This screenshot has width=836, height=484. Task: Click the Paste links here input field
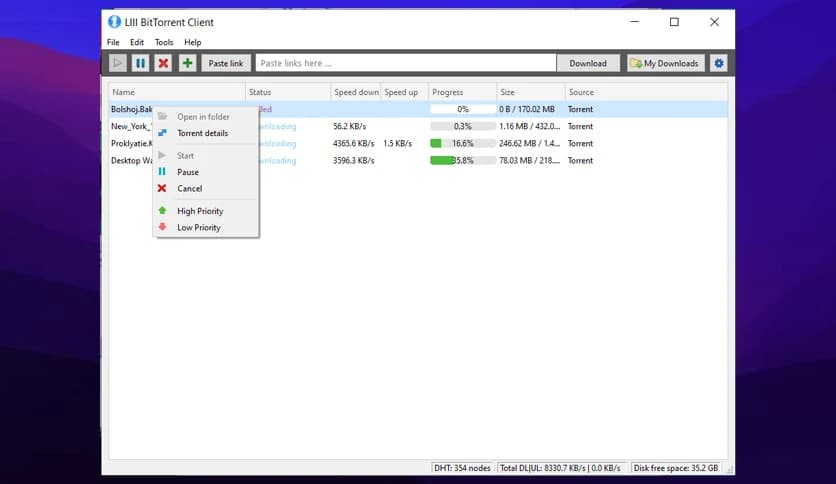(x=406, y=63)
